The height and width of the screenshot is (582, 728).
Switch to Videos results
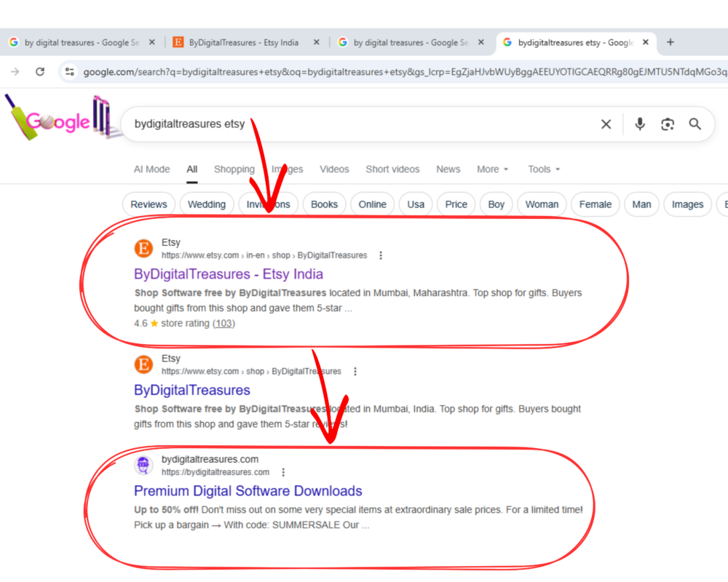(334, 170)
